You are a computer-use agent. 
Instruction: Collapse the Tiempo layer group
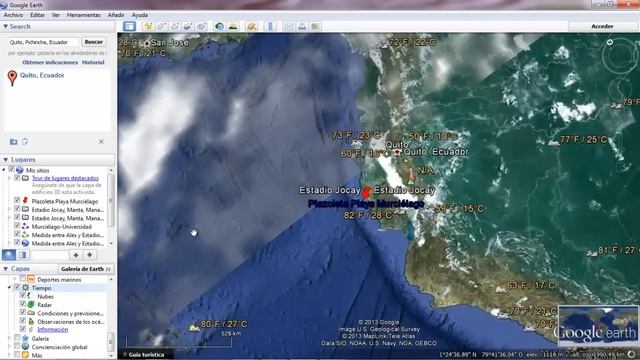click(x=10, y=288)
